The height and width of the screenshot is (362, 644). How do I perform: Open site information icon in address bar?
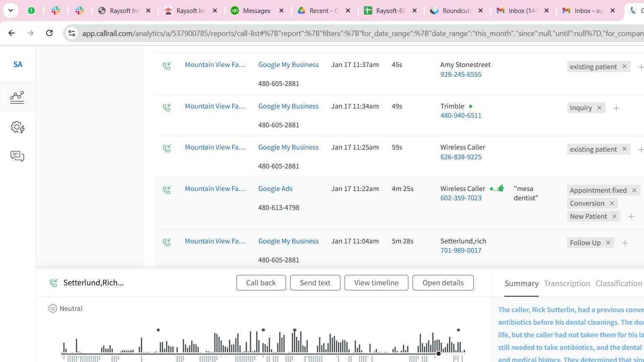point(72,33)
